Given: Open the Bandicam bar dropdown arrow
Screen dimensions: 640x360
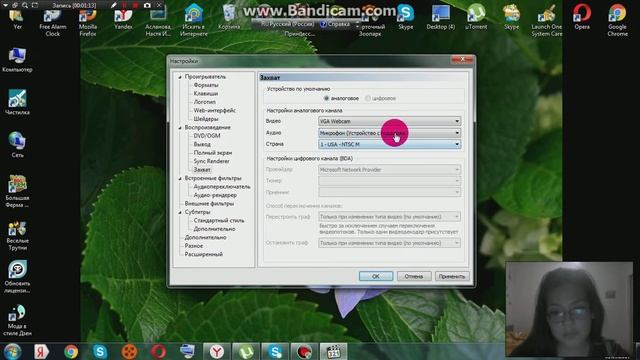Looking at the screenshot, I should coord(5,5).
